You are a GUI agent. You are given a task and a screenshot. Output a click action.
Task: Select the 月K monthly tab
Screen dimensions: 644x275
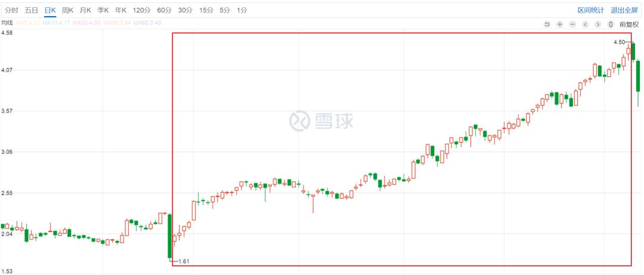click(x=85, y=10)
